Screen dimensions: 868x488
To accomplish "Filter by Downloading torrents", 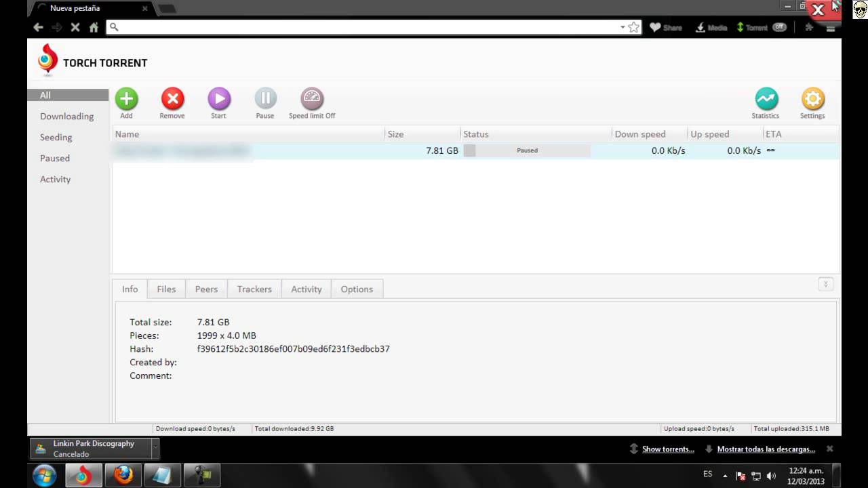I will point(66,117).
